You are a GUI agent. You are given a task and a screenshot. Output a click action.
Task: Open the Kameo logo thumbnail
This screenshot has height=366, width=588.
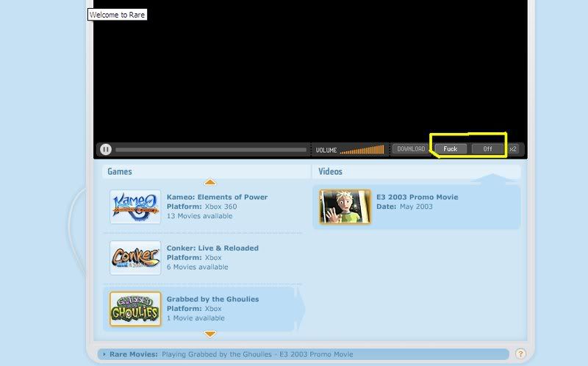point(135,207)
